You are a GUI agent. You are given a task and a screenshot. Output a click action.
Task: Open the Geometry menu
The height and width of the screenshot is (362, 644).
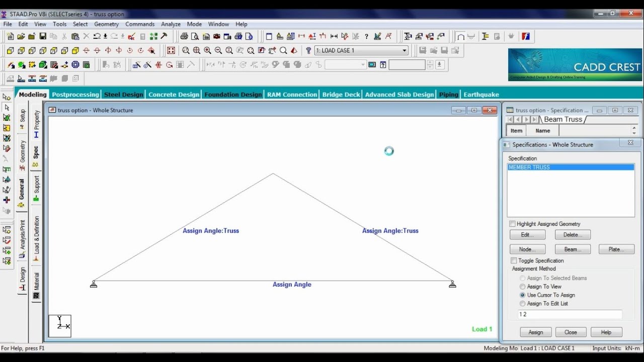[x=106, y=24]
